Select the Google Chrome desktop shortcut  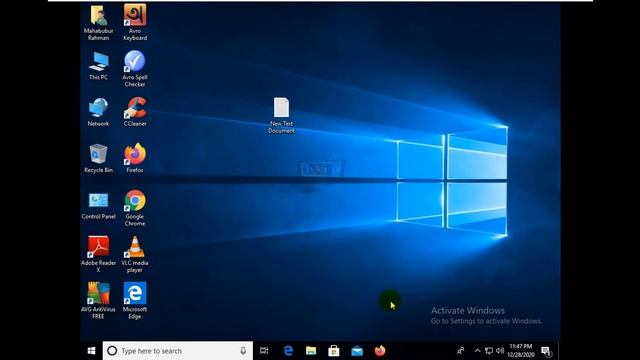pyautogui.click(x=135, y=208)
